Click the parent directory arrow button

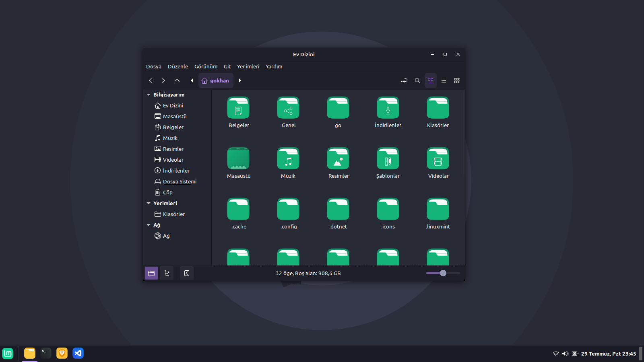coord(177,80)
